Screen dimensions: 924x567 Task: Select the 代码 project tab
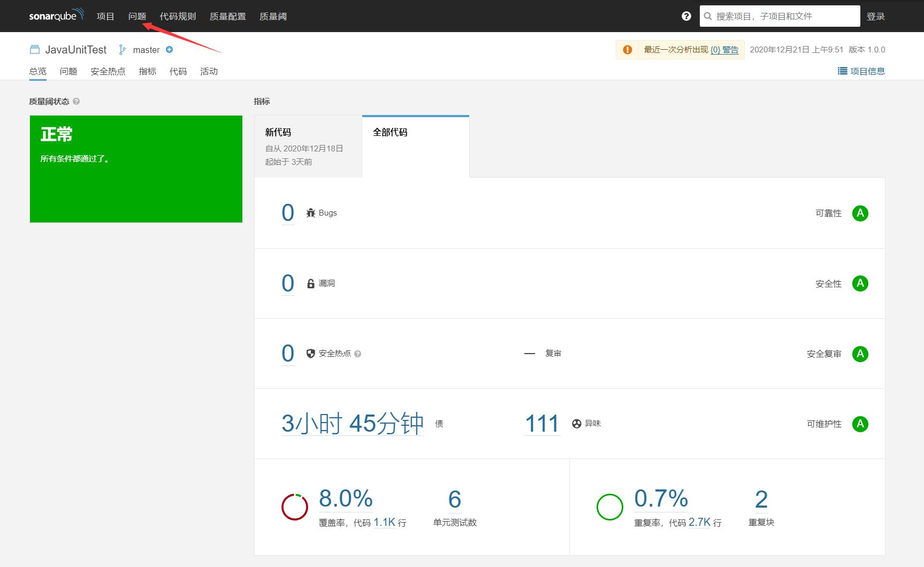(178, 71)
